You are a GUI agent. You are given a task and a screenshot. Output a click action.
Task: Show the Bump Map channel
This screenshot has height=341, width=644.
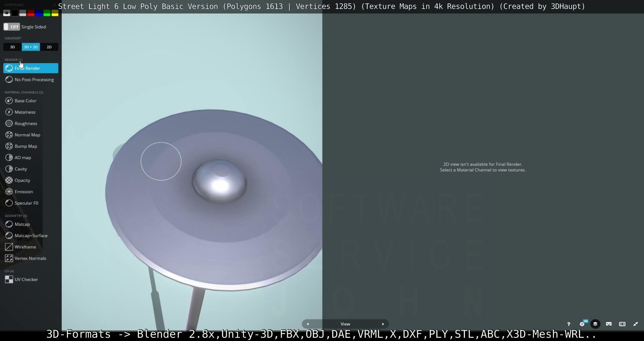31,146
